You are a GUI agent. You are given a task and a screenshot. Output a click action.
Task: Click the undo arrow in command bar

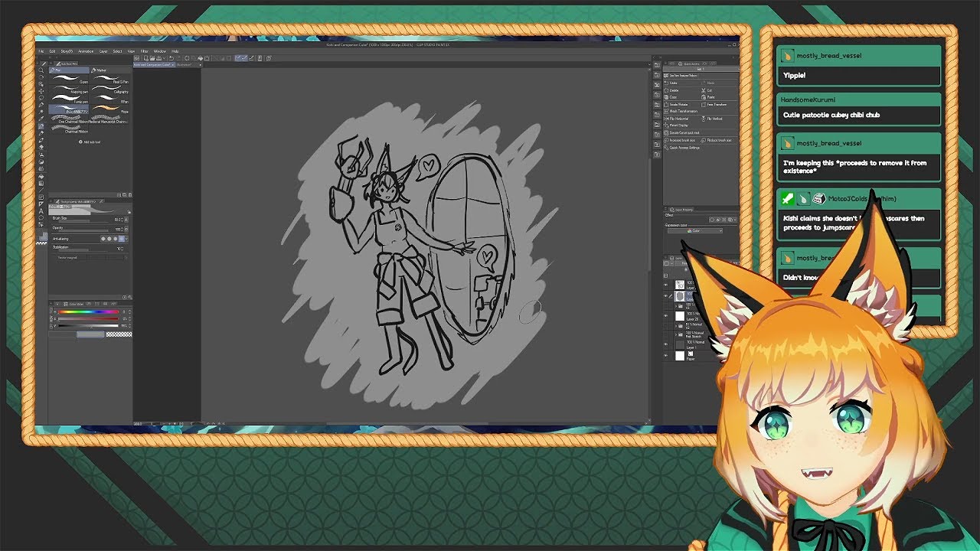(171, 58)
